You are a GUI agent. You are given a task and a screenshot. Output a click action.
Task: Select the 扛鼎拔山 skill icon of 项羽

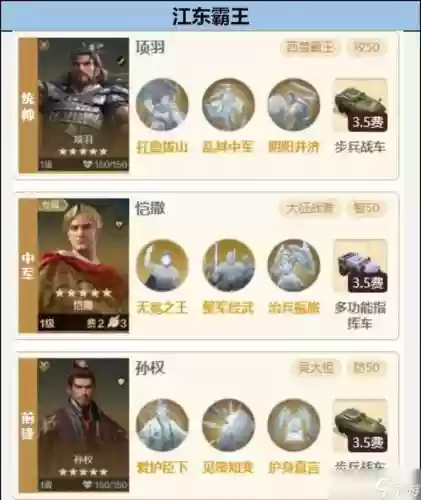coord(162,105)
